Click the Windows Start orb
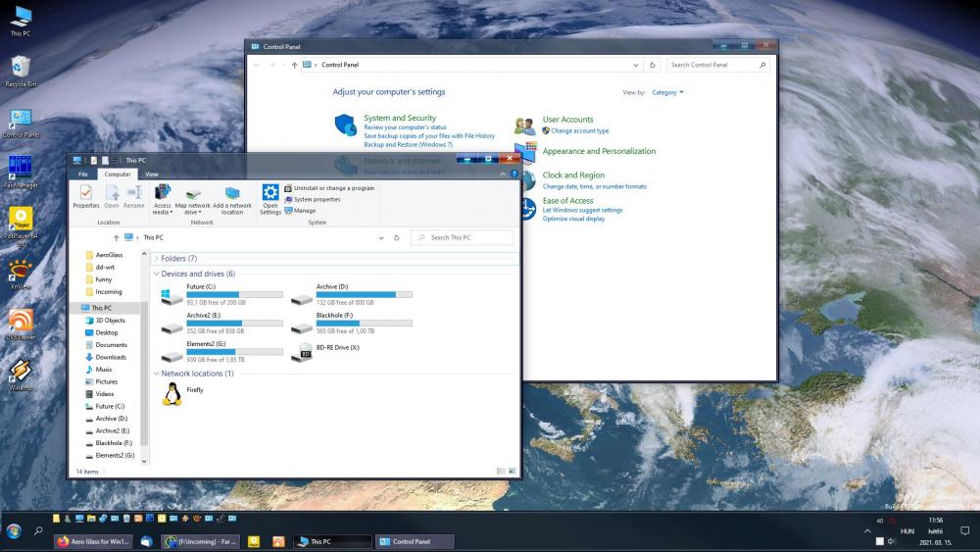Image resolution: width=980 pixels, height=552 pixels. (15, 530)
